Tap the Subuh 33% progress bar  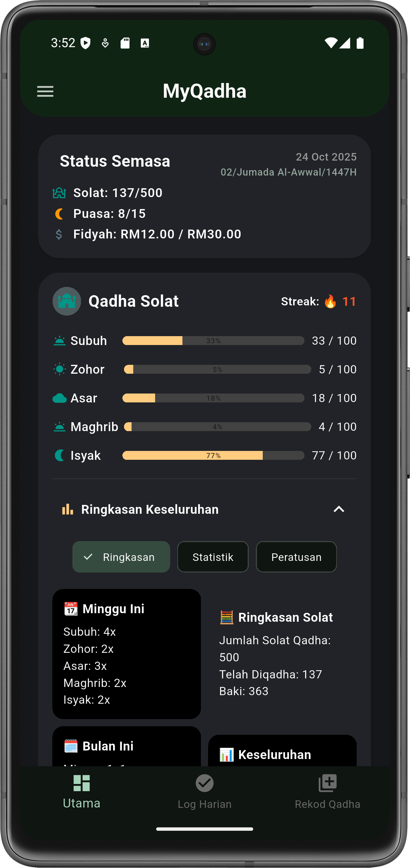(x=213, y=341)
